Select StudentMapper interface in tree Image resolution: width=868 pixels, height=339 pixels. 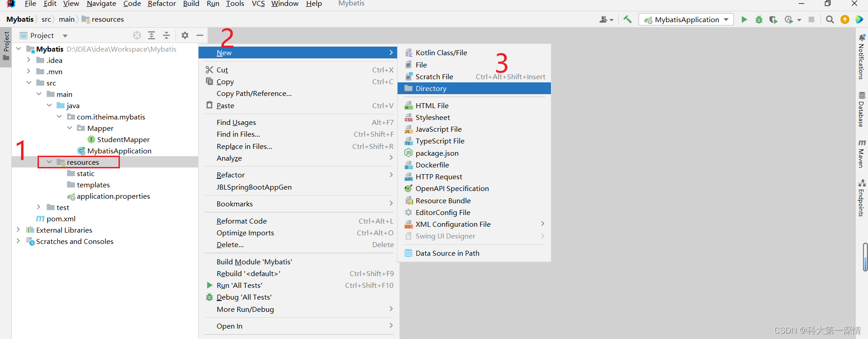[x=123, y=139]
